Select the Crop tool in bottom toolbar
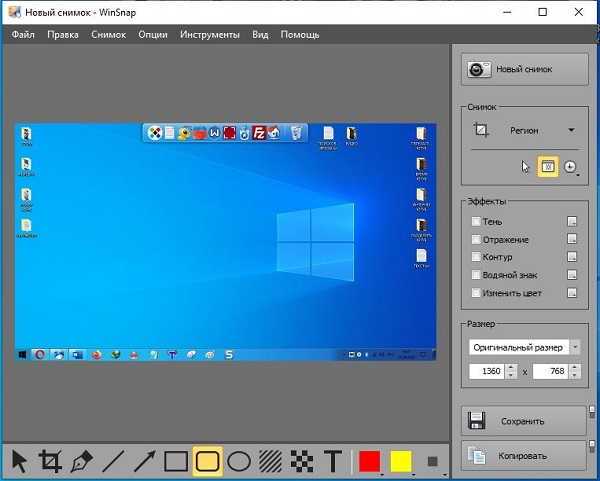This screenshot has height=481, width=600. point(50,461)
